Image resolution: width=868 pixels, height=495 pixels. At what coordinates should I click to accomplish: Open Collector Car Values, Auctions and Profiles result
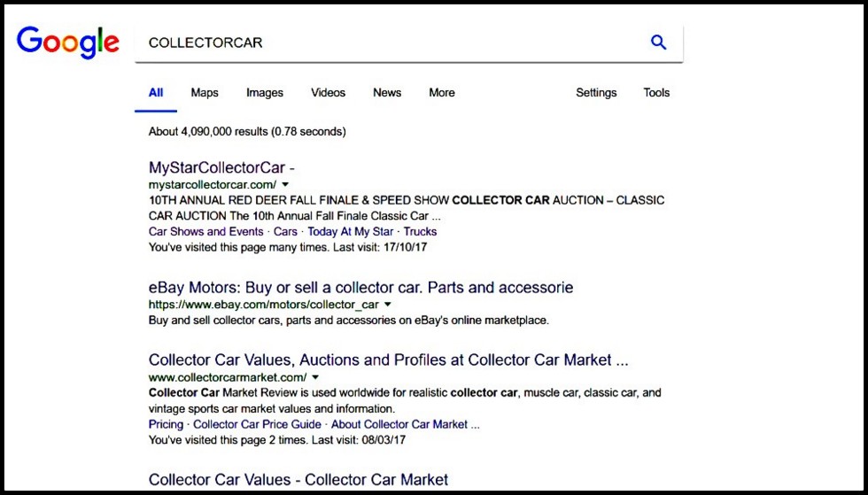(389, 360)
